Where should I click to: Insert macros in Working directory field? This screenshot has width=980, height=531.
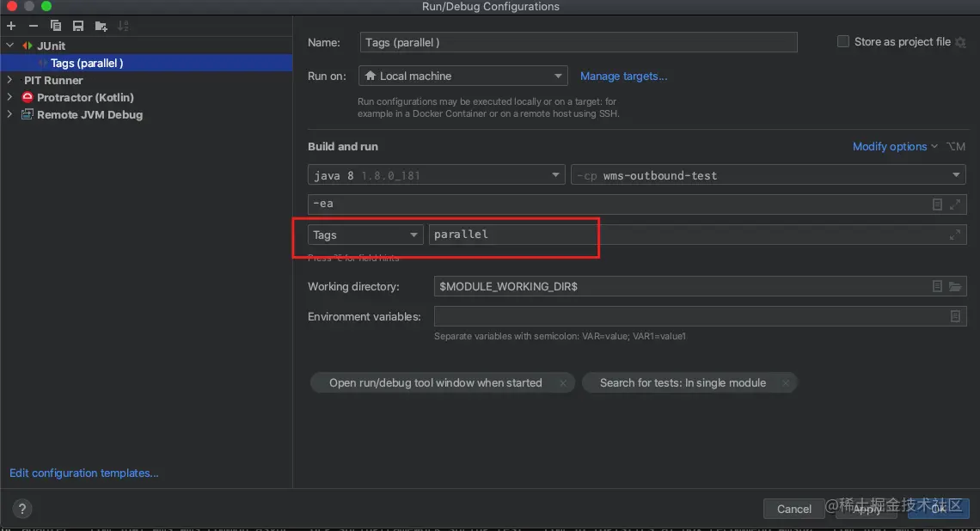[937, 286]
